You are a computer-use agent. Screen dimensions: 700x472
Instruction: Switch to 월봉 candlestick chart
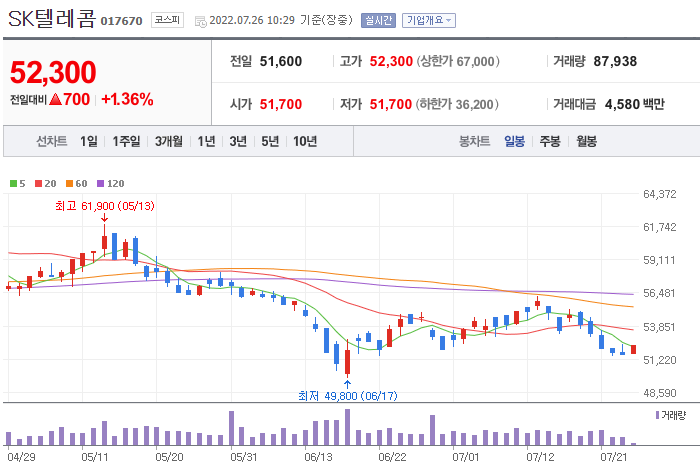tap(586, 142)
